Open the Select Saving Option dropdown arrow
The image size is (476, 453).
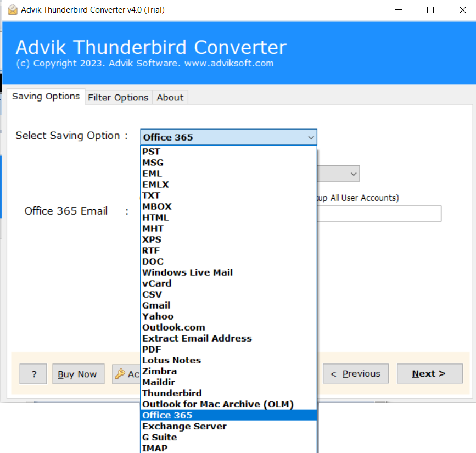[x=311, y=137]
